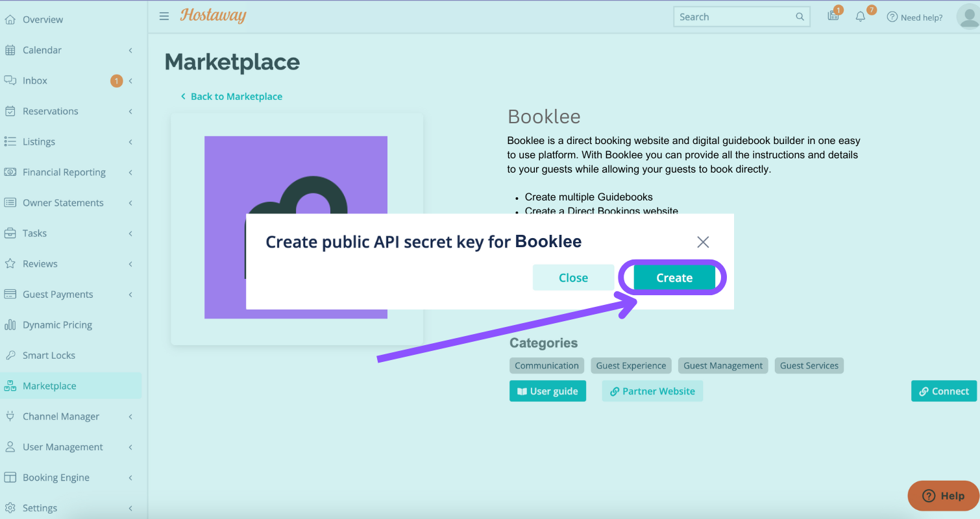Click the Need help? text link

pyautogui.click(x=922, y=18)
